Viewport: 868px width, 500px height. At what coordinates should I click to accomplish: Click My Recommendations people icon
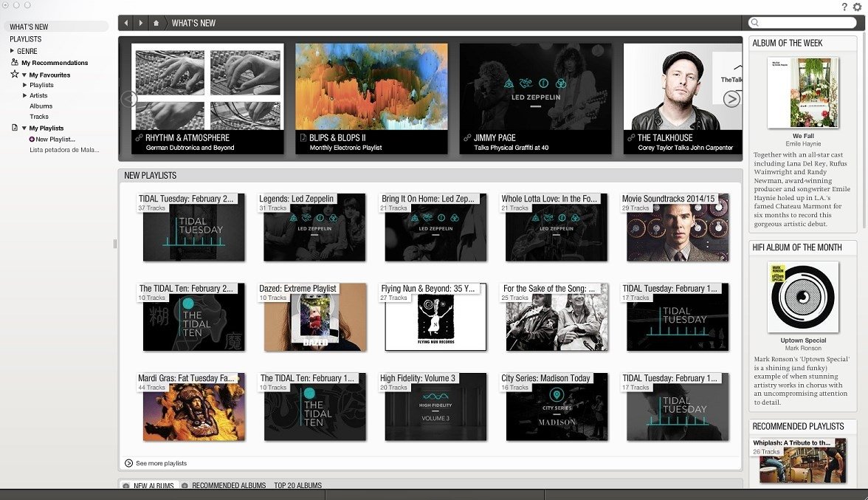(15, 62)
